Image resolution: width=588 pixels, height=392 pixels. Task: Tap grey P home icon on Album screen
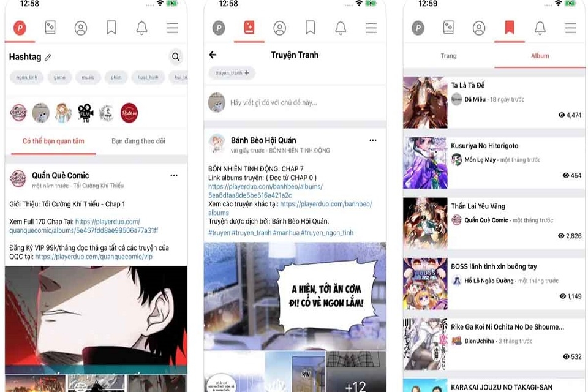(x=418, y=28)
